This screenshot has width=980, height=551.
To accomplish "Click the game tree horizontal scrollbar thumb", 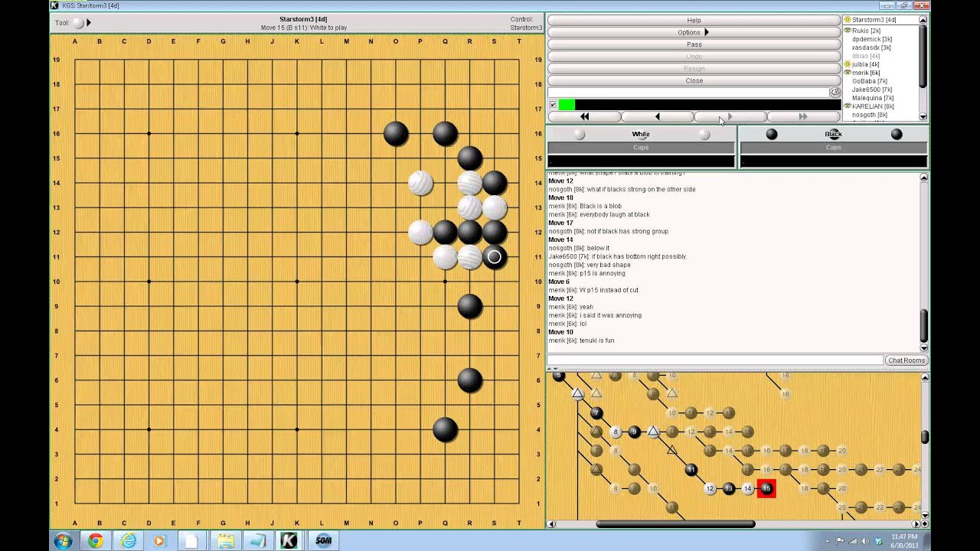I will coord(675,524).
